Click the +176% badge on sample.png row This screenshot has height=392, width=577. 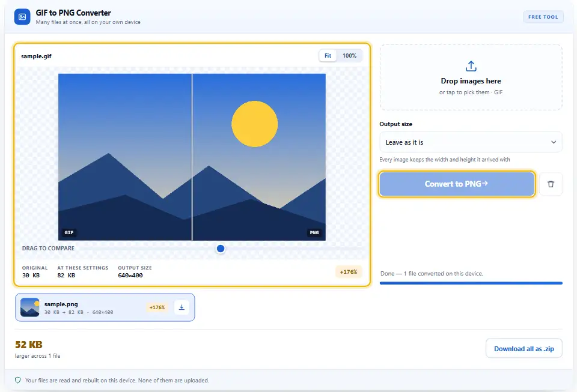point(157,307)
